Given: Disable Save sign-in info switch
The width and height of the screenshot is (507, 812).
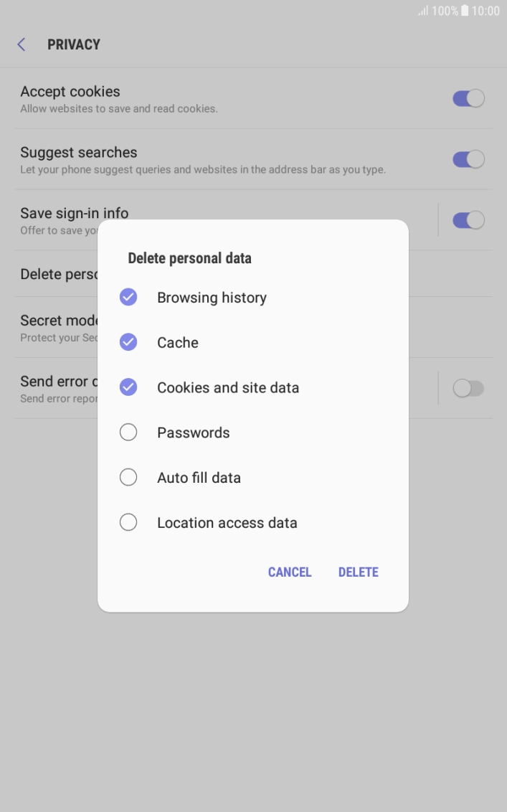Looking at the screenshot, I should 468,219.
